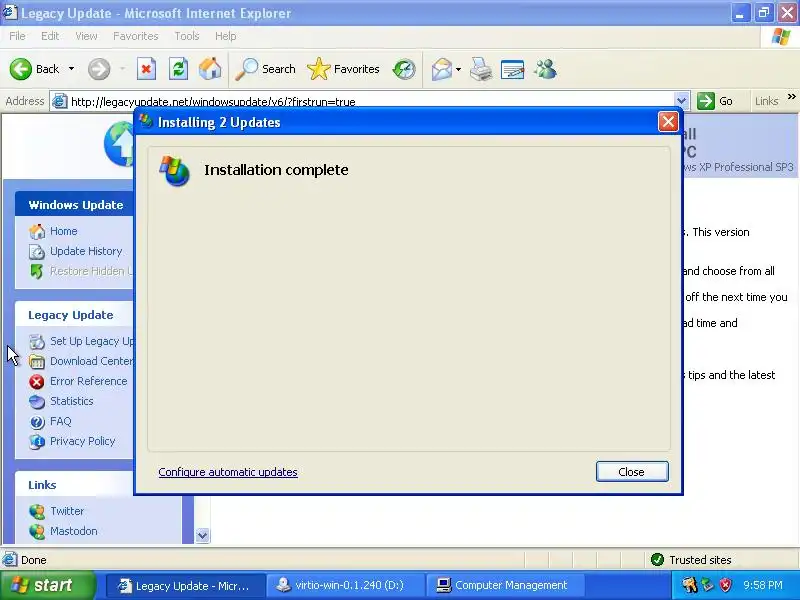
Task: Expand the Back button history dropdown arrow
Action: 71,69
